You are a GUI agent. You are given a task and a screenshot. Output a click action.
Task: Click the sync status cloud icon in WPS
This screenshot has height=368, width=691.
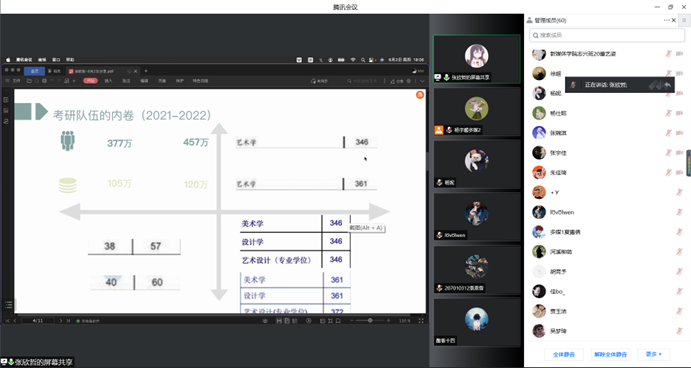coord(319,81)
